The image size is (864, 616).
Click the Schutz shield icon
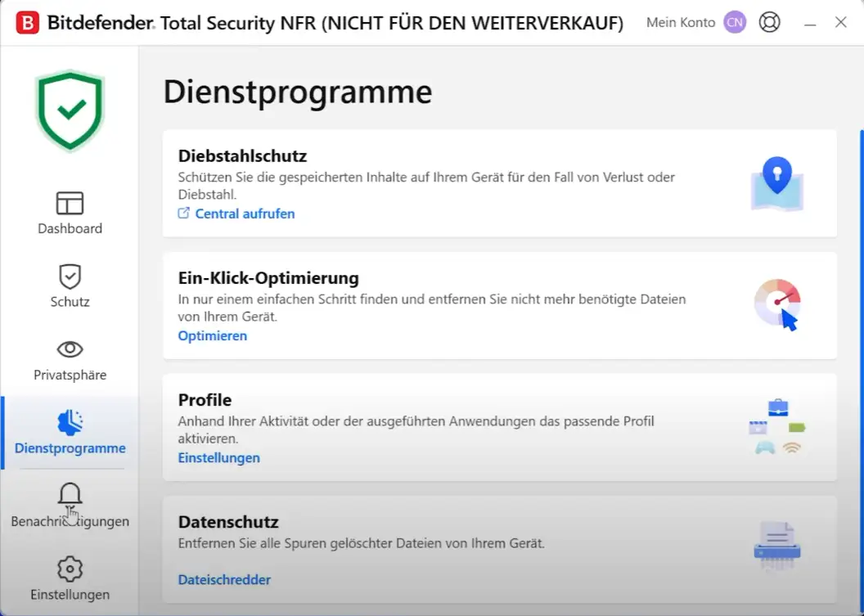coord(70,277)
